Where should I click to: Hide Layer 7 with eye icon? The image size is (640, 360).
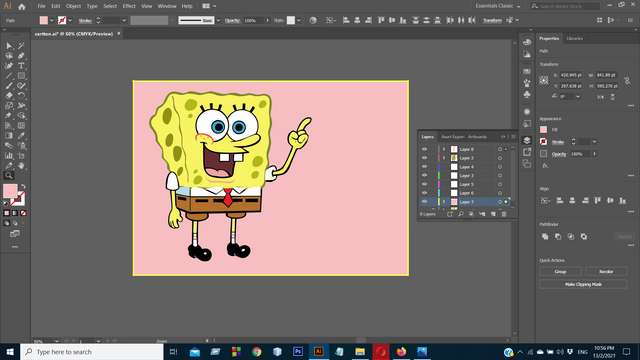click(x=424, y=202)
